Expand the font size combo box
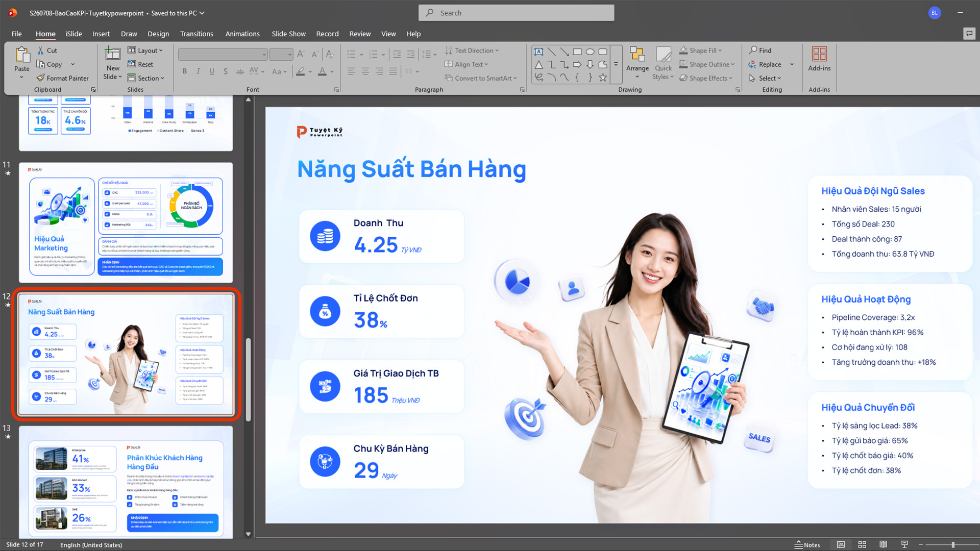Image resolution: width=980 pixels, height=551 pixels. tap(289, 54)
